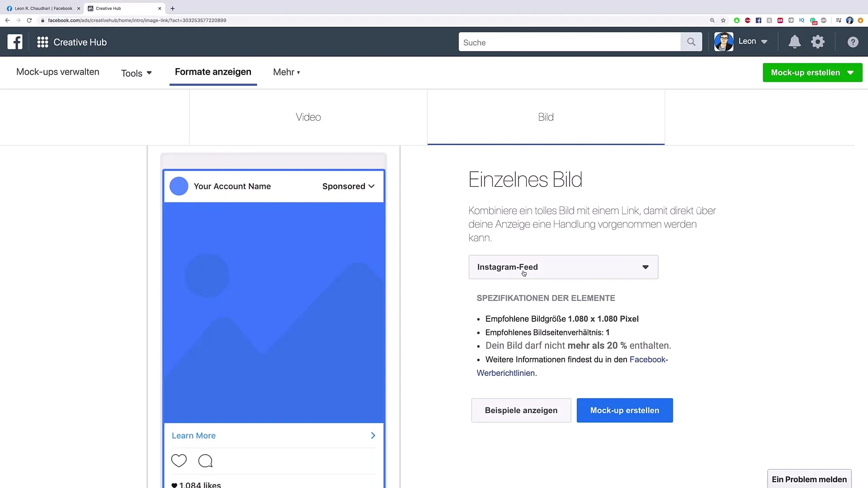This screenshot has height=488, width=868.
Task: Switch to the Bild tab
Action: click(x=546, y=117)
